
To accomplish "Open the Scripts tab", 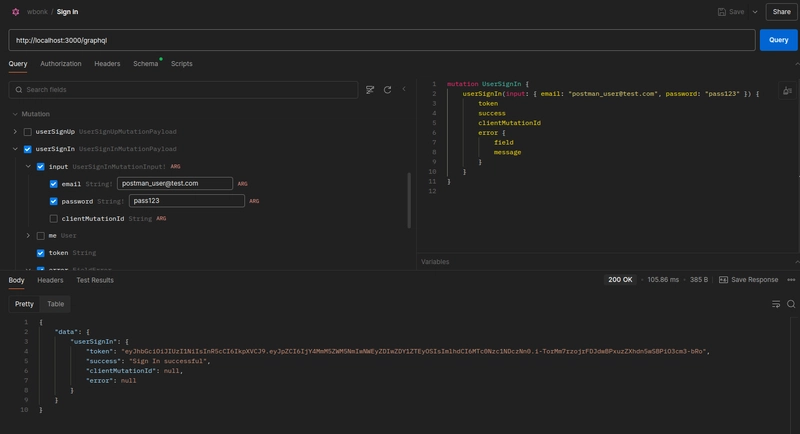I will coord(182,64).
